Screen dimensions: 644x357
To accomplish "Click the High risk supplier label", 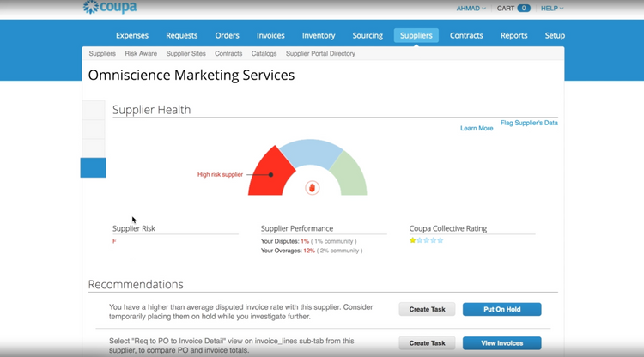I will pyautogui.click(x=220, y=174).
